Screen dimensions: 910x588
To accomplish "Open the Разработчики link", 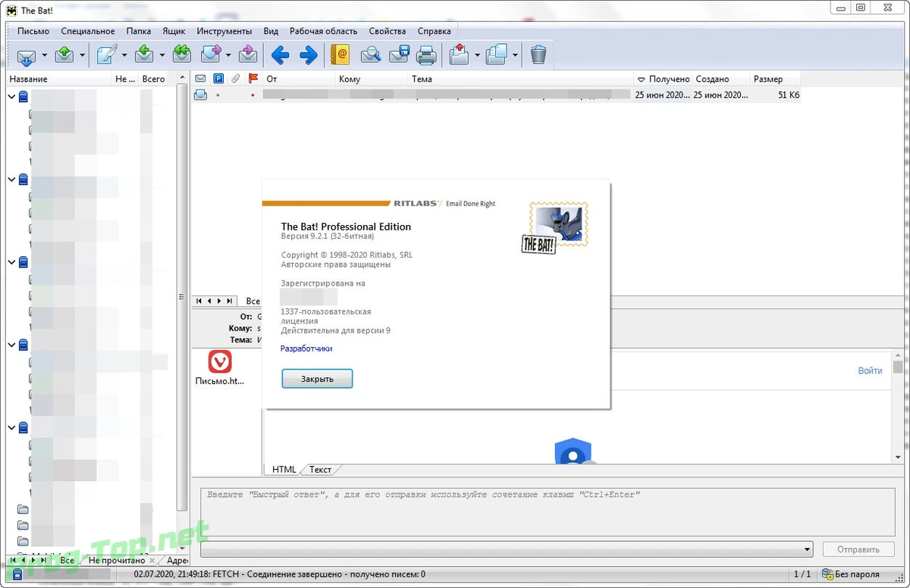I will click(x=306, y=349).
